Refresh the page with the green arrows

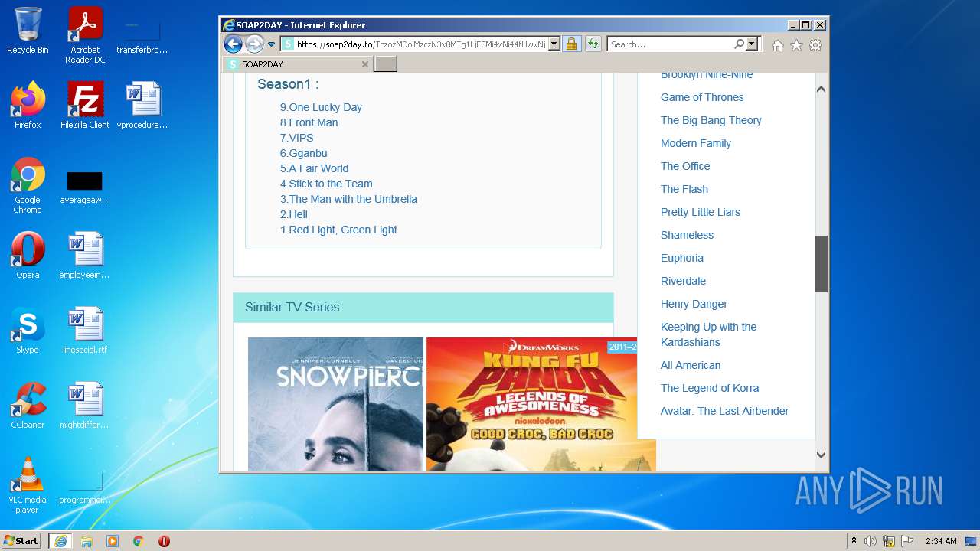pos(593,44)
